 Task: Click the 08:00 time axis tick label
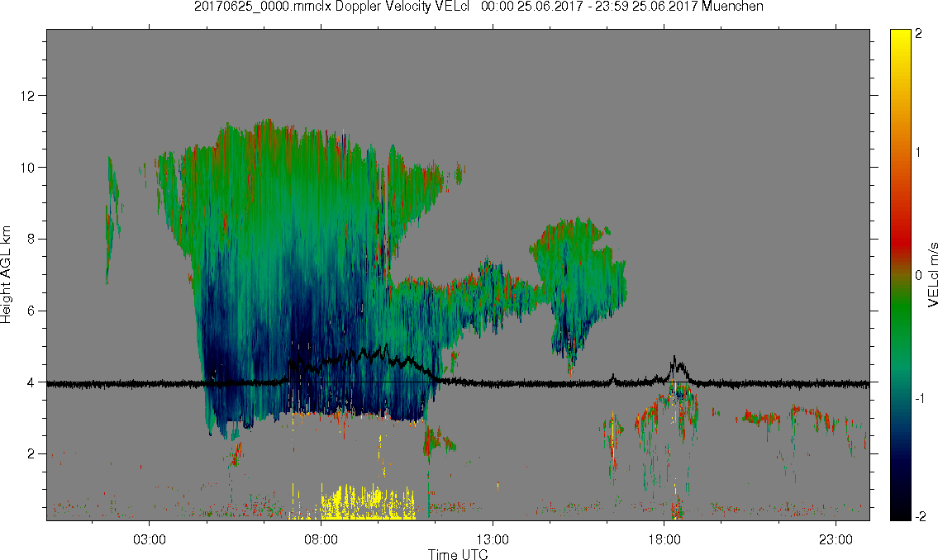pyautogui.click(x=321, y=539)
